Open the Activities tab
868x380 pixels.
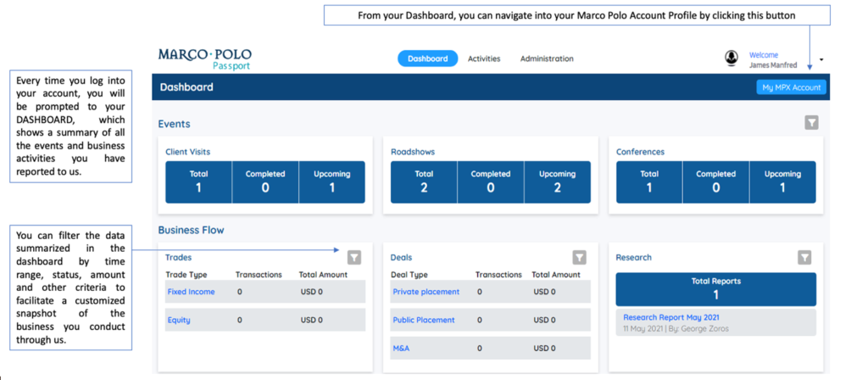click(x=484, y=59)
